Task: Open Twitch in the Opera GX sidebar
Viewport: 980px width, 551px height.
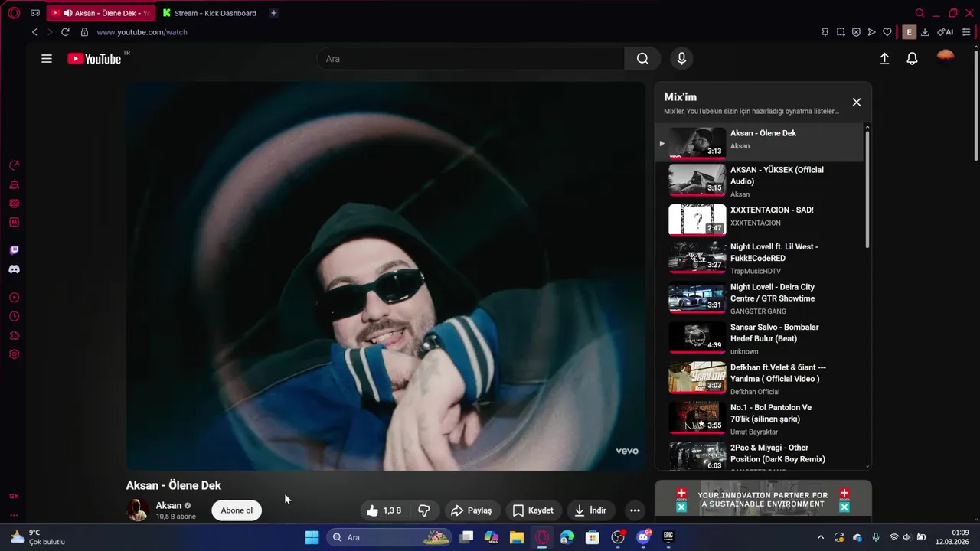Action: coord(14,250)
